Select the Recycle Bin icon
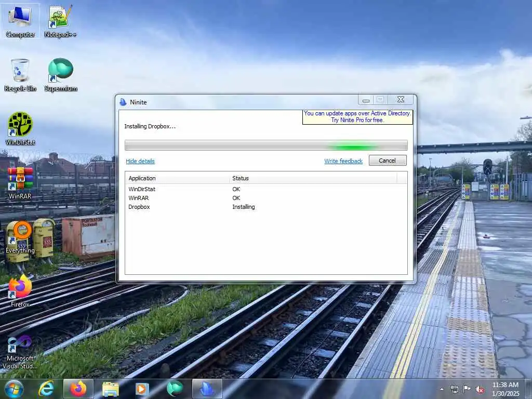The width and height of the screenshot is (532, 399). [x=20, y=75]
